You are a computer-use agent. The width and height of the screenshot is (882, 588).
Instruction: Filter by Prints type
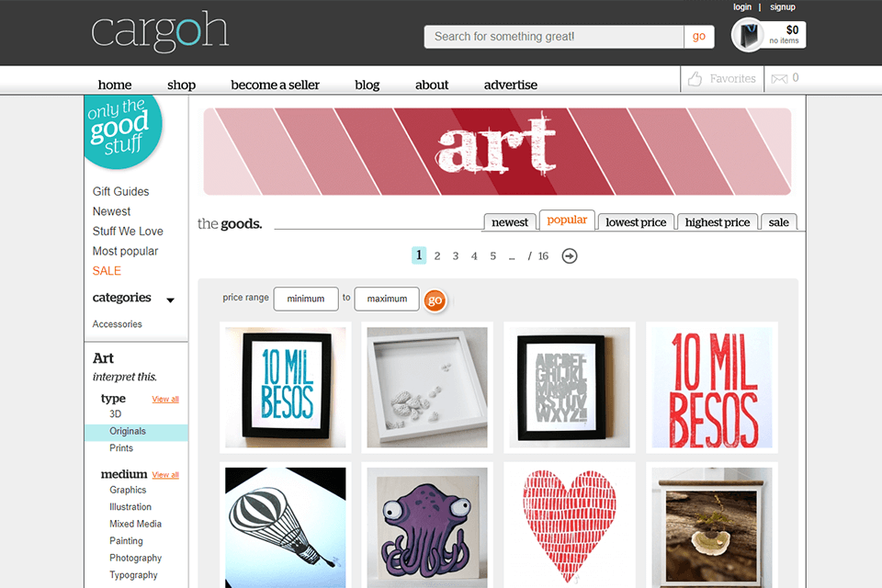pos(121,448)
